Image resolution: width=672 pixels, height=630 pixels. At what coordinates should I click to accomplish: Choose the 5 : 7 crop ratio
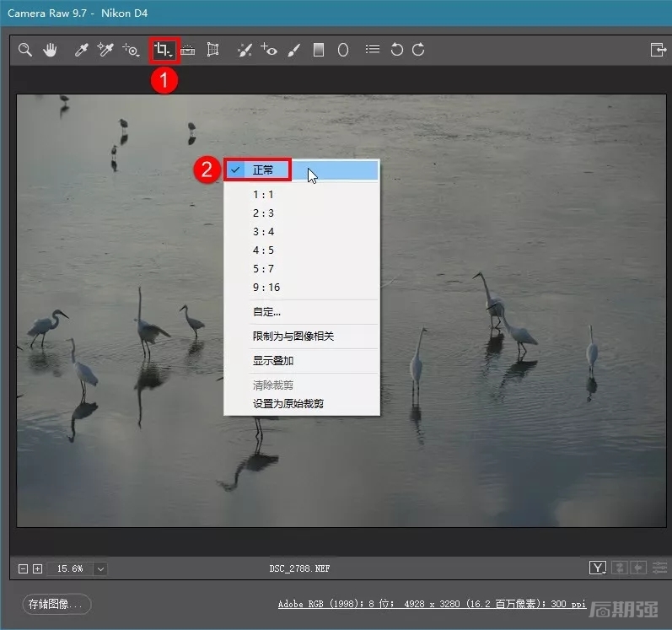[x=302, y=269]
